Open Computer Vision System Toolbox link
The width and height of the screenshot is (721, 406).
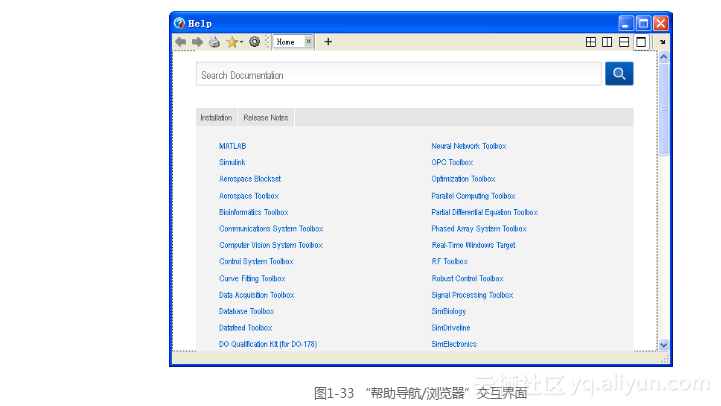click(271, 245)
